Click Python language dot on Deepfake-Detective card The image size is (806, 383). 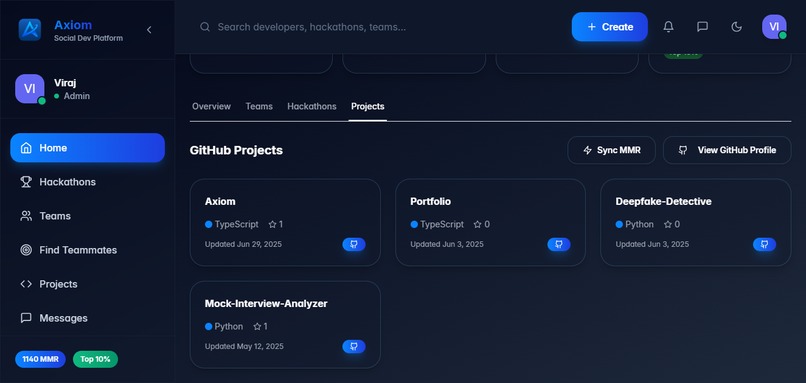tap(619, 224)
